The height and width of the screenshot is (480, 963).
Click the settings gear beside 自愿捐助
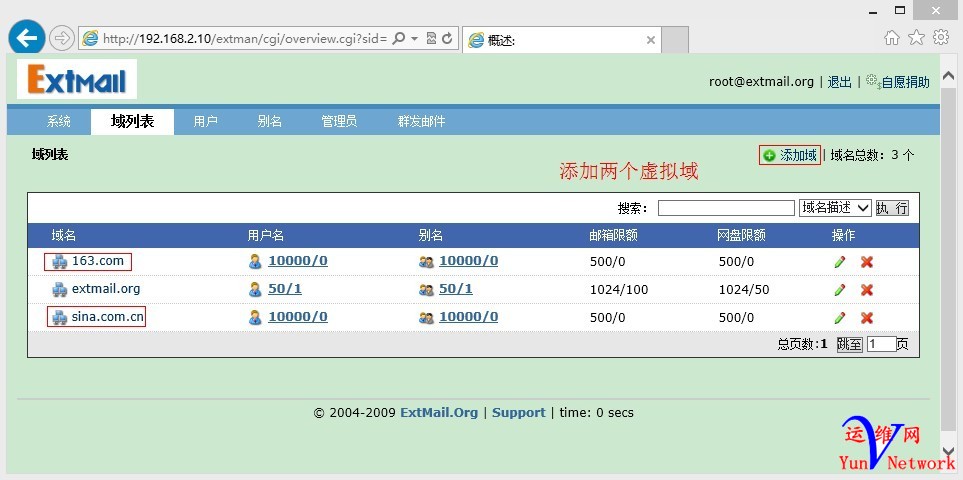click(x=873, y=81)
